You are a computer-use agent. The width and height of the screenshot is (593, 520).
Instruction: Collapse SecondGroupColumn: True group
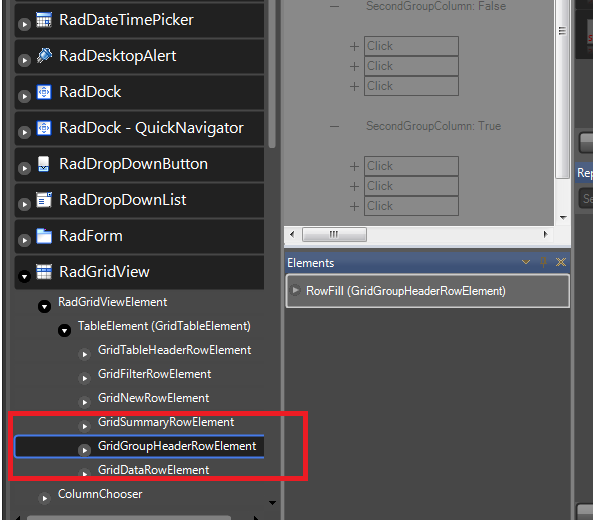pos(334,126)
